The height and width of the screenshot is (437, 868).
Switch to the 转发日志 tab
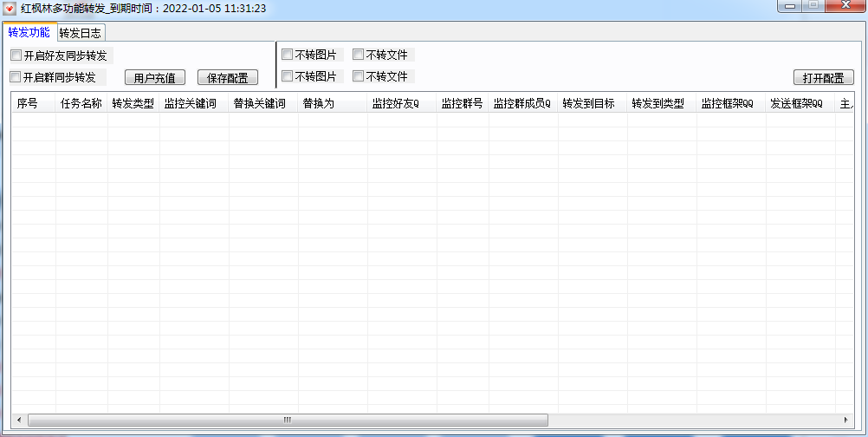point(80,33)
